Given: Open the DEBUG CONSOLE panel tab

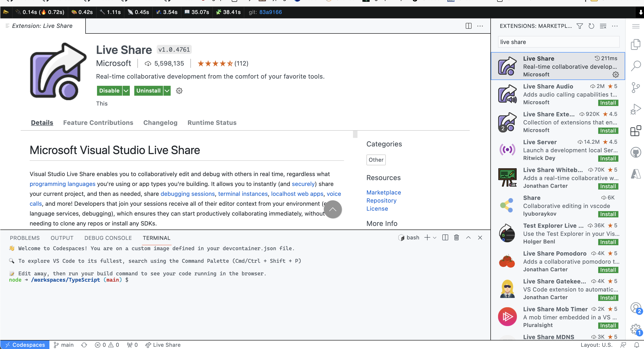Looking at the screenshot, I should (x=108, y=238).
